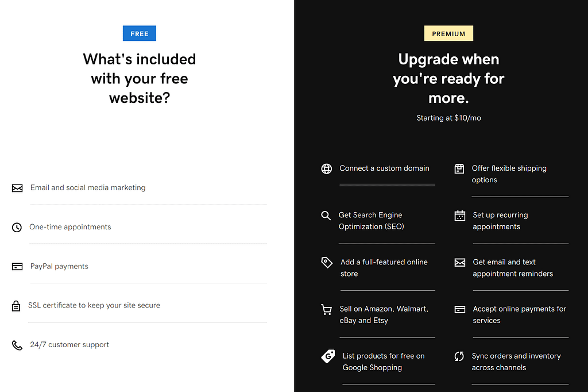588x392 pixels.
Task: Click the envelope icon beside Email and social media marketing
Action: tap(17, 188)
